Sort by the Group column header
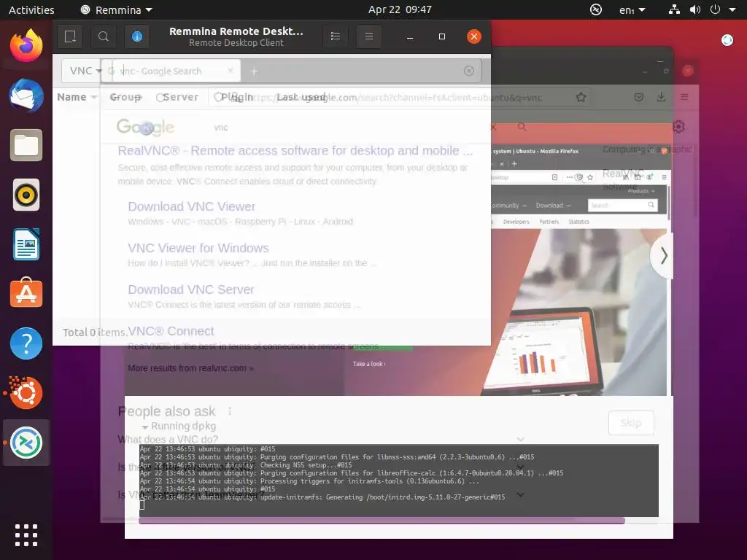747x560 pixels. tap(125, 97)
